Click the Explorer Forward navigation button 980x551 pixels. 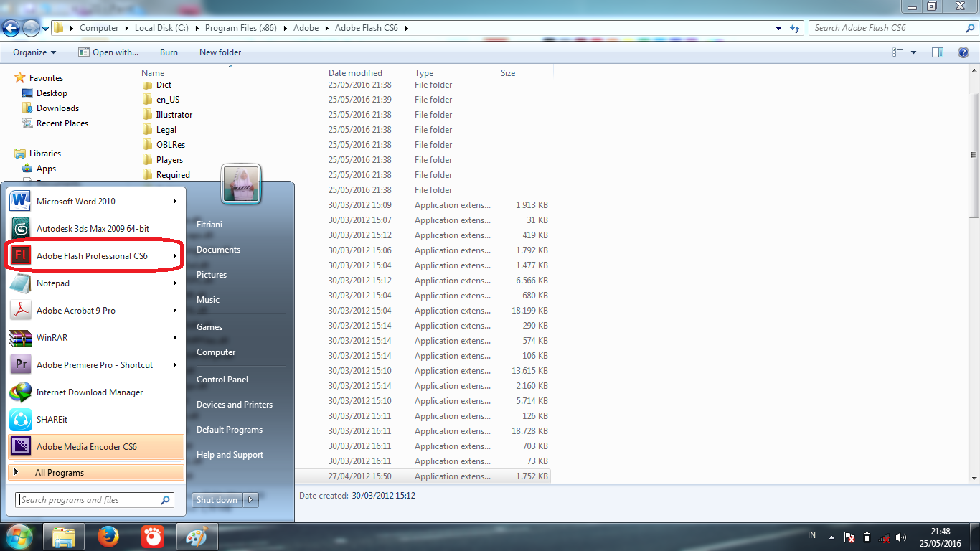click(x=32, y=28)
